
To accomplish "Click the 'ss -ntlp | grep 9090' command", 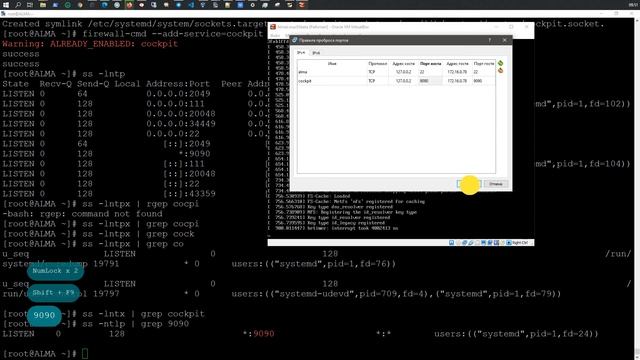I will tap(136, 324).
